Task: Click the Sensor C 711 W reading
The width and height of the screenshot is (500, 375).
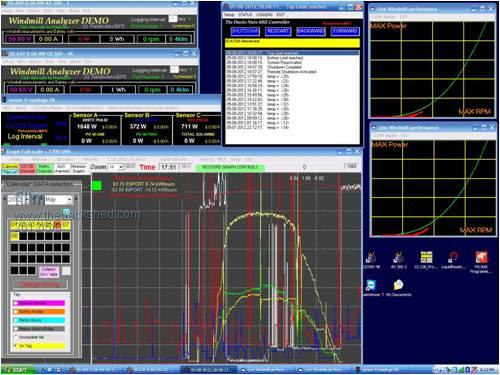Action: 189,127
